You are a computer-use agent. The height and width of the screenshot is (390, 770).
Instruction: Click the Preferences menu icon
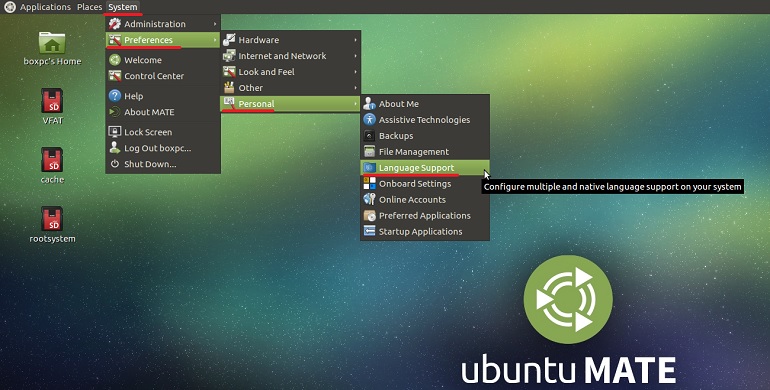pyautogui.click(x=115, y=40)
